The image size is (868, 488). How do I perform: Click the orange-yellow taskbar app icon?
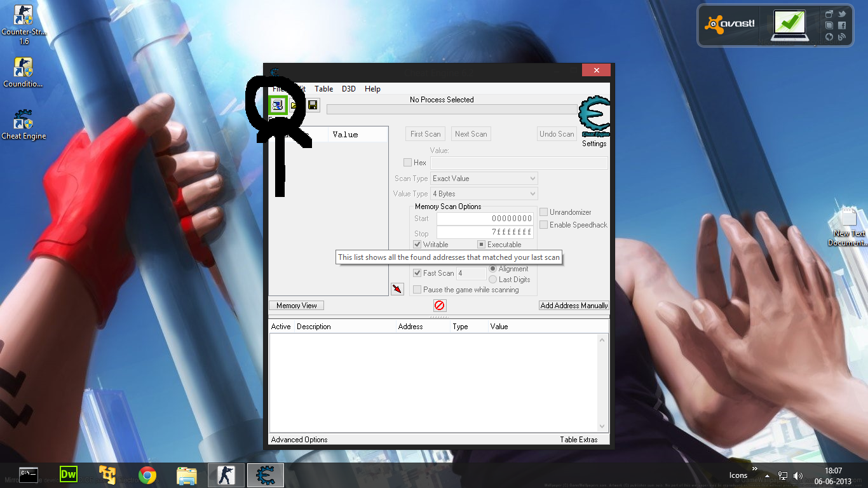107,475
